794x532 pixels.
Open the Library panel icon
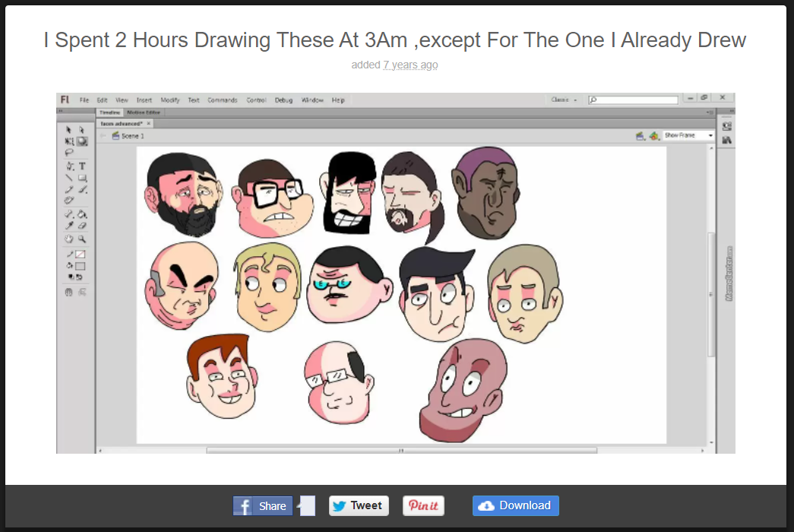tap(727, 140)
